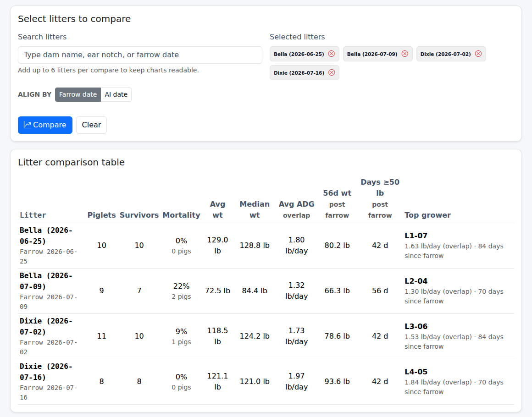The width and height of the screenshot is (532, 417).
Task: Focus the Search litters input field
Action: tap(140, 55)
